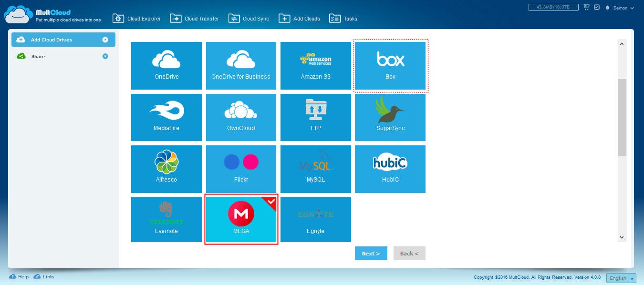Image resolution: width=644 pixels, height=285 pixels.
Task: Select Add Cloud Drives sidebar item
Action: (x=63, y=40)
